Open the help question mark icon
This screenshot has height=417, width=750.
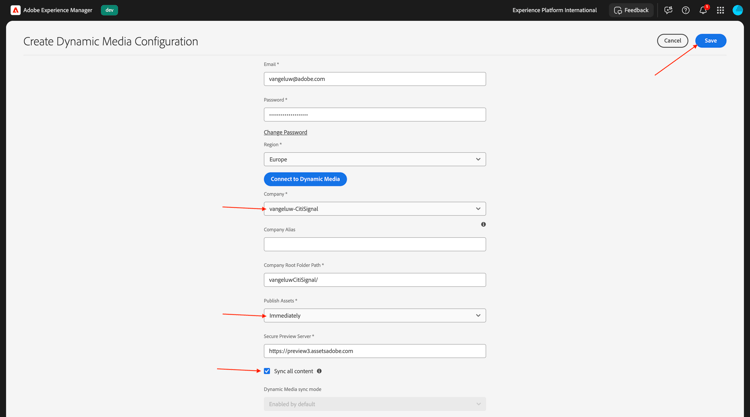pyautogui.click(x=686, y=10)
